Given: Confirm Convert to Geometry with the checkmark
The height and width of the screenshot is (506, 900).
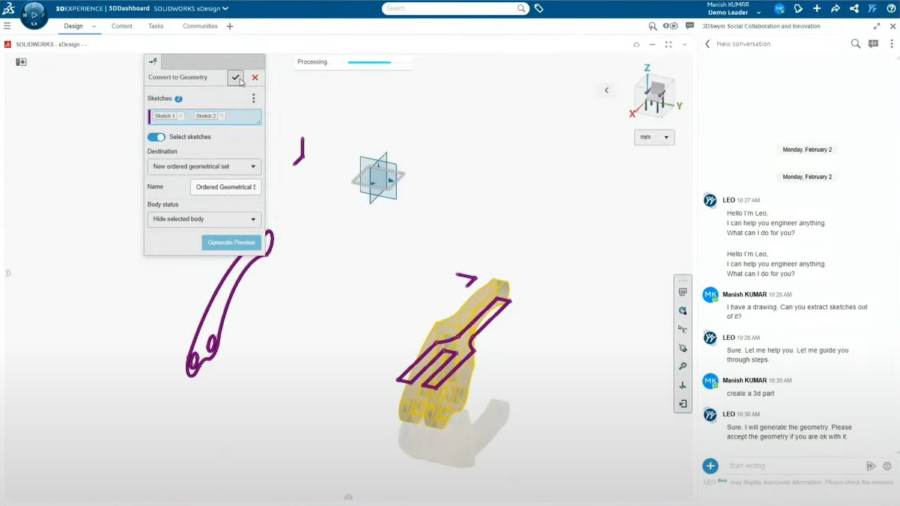Looking at the screenshot, I should [x=235, y=77].
